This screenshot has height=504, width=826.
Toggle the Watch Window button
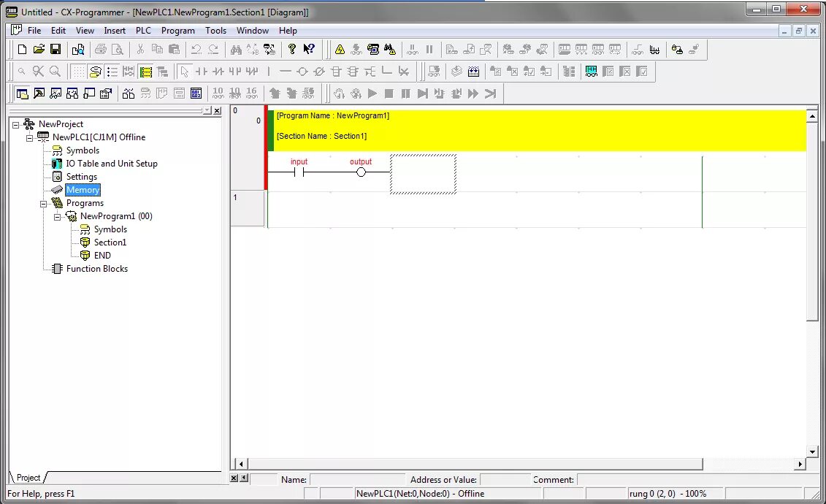pos(56,93)
